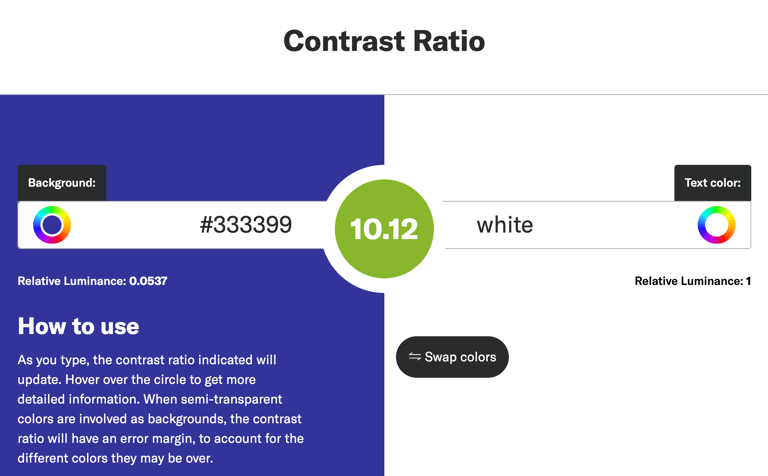Click the blue background preview area above the Background label
This screenshot has height=476, width=768.
click(192, 130)
